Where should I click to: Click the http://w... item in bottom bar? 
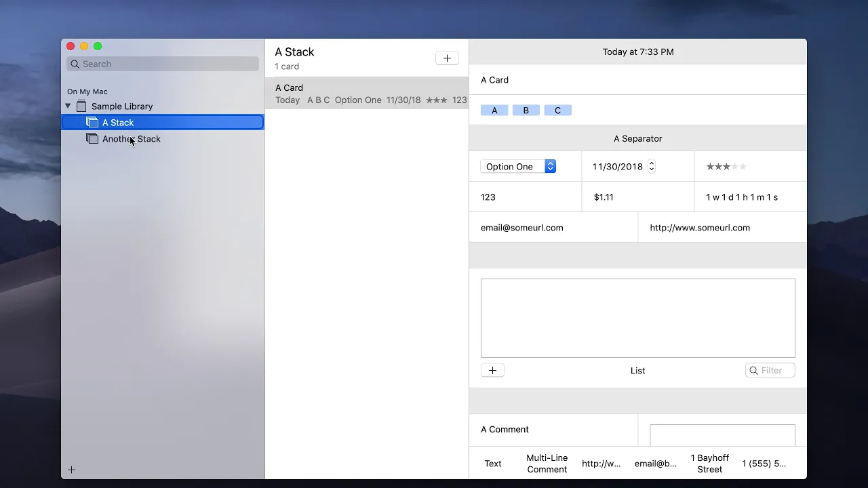click(x=601, y=464)
